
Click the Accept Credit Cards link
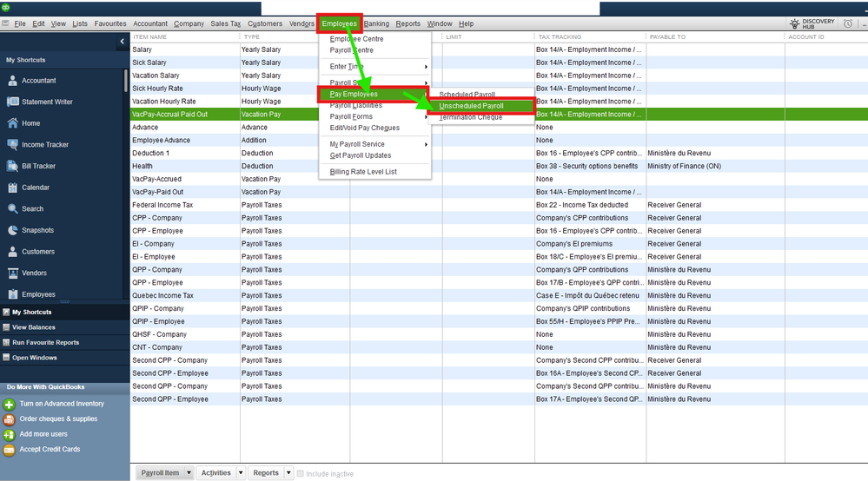(x=50, y=449)
